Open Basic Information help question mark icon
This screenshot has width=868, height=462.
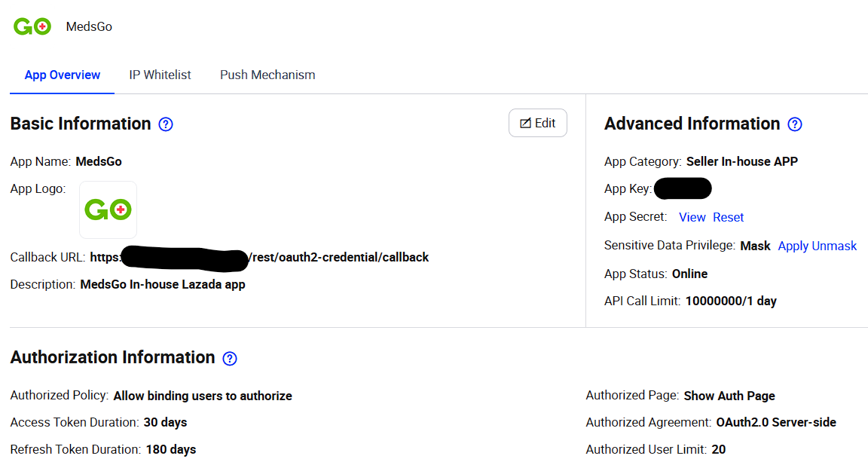click(166, 124)
